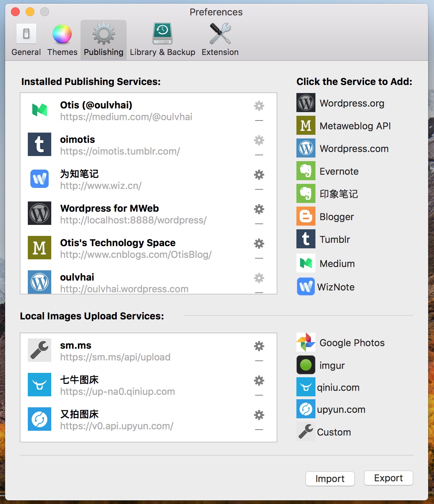Select Otis's Technology Space list entry
Screen dimensions: 434x504
[135, 248]
